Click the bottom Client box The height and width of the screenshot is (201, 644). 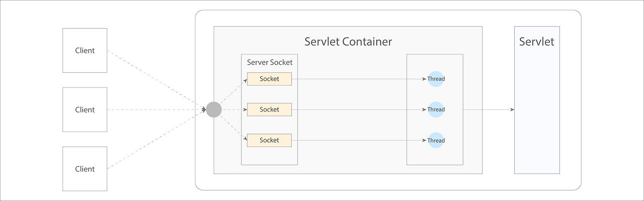click(x=85, y=169)
